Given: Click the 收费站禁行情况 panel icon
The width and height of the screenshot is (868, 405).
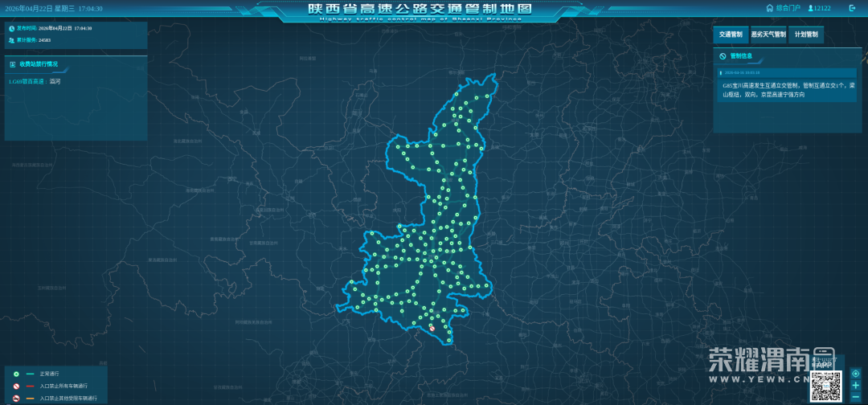Looking at the screenshot, I should pos(13,64).
